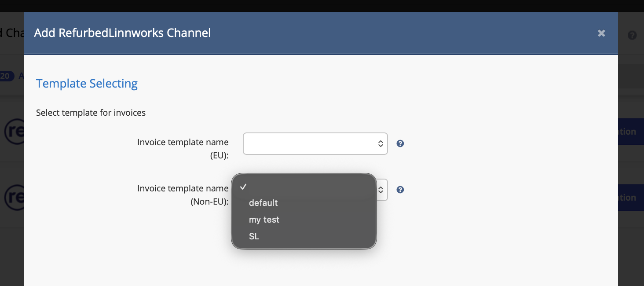This screenshot has height=286, width=644.
Task: Select 'default' template option
Action: 304,203
